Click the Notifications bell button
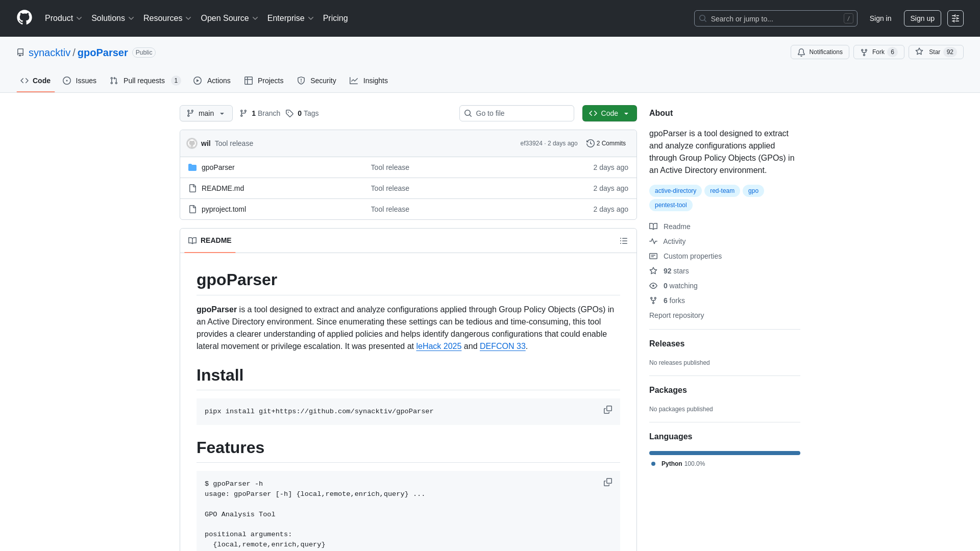Image resolution: width=980 pixels, height=551 pixels. pyautogui.click(x=820, y=52)
